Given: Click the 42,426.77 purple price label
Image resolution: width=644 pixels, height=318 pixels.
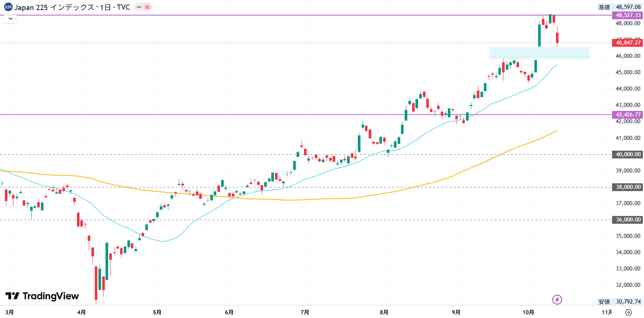Looking at the screenshot, I should (x=627, y=115).
